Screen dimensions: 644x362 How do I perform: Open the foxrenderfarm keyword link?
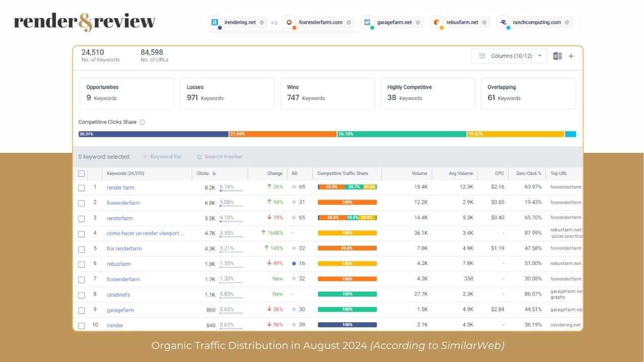click(123, 203)
